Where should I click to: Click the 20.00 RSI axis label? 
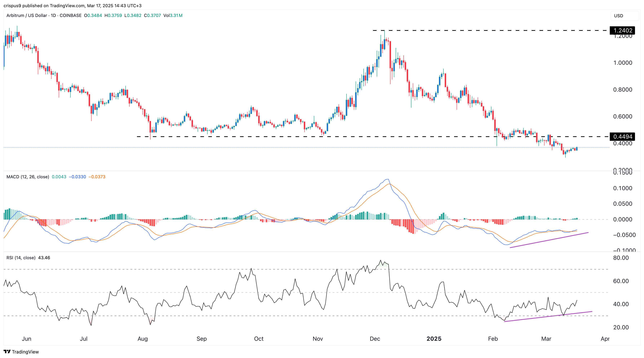[621, 327]
